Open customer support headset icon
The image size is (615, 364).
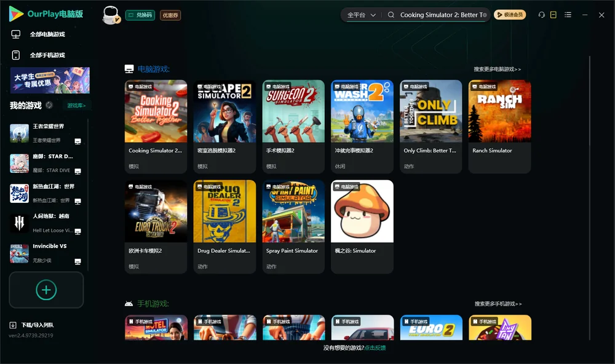[x=542, y=15]
